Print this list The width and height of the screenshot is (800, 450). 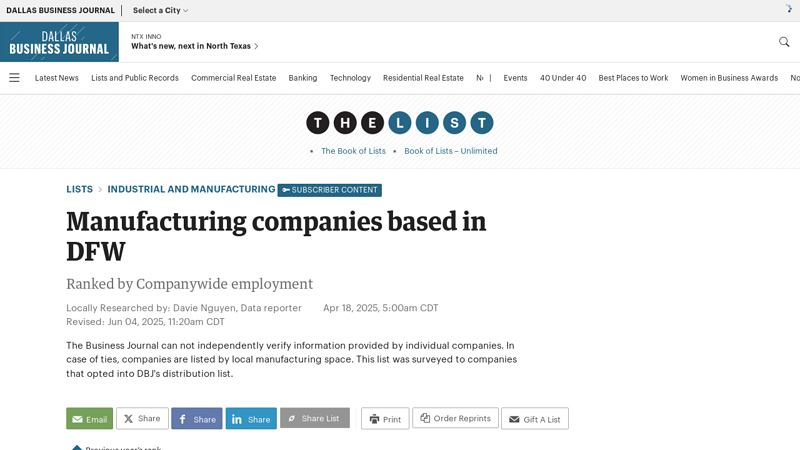[384, 419]
